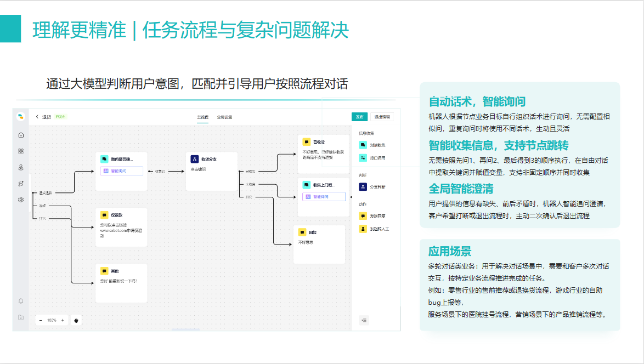
Task: Click the 信息收集 section heading
Action: [x=366, y=133]
